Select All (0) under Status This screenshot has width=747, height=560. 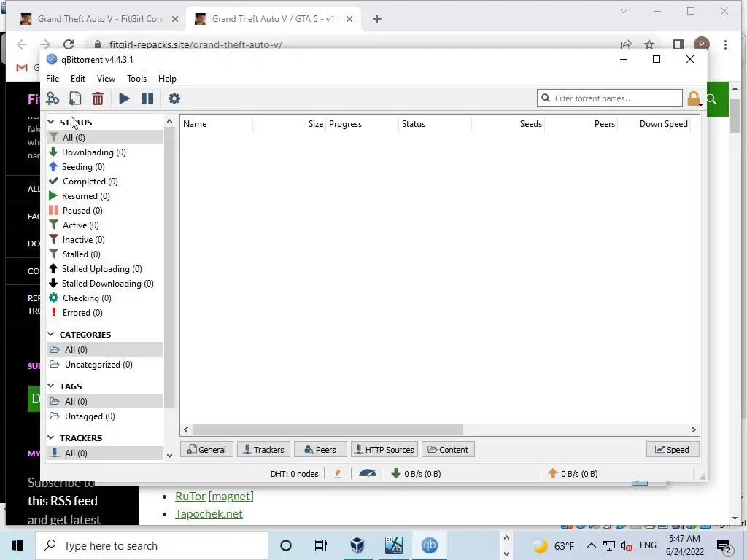[105, 138]
